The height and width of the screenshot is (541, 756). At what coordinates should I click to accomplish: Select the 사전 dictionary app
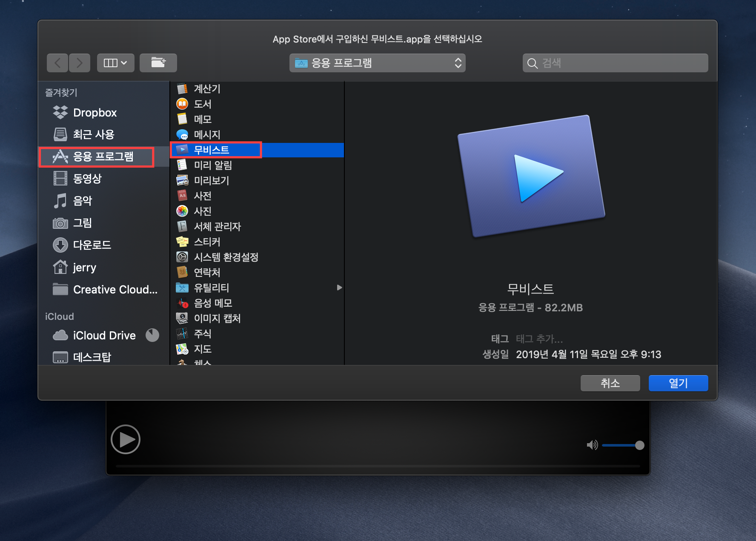[257, 196]
